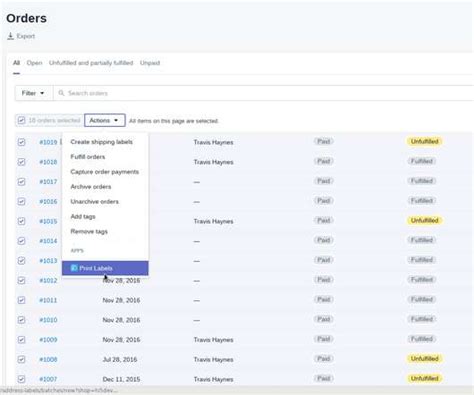Toggle the checkbox for order #1013
This screenshot has width=474, height=395.
[21, 261]
